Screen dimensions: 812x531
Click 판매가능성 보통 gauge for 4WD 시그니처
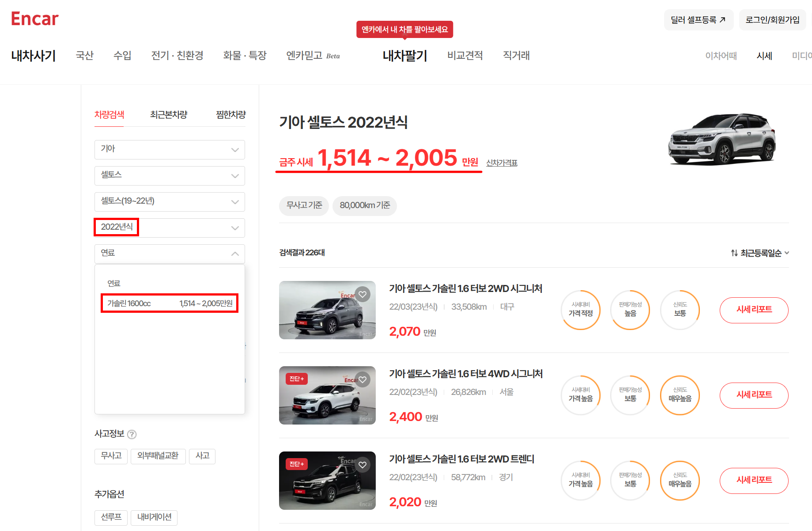coord(630,395)
